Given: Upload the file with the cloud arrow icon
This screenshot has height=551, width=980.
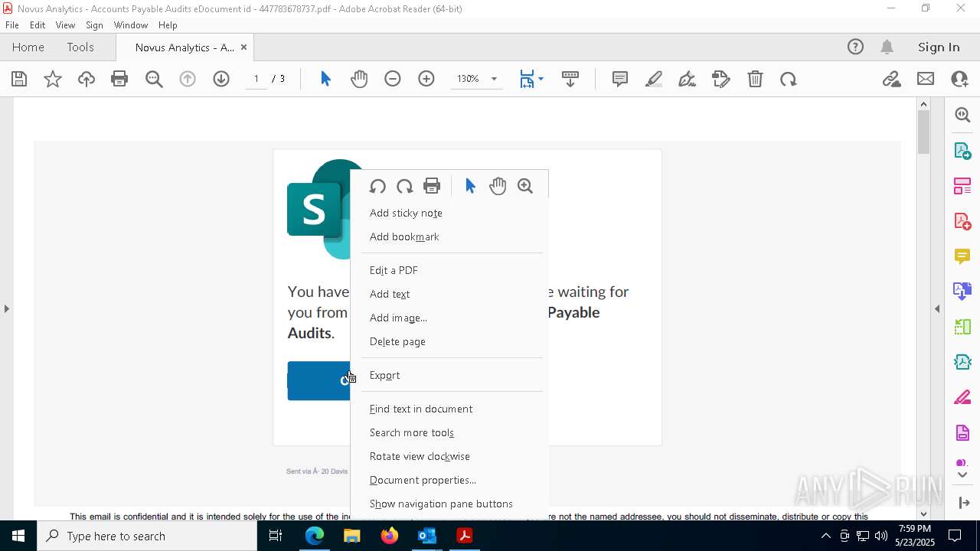Looking at the screenshot, I should coord(87,79).
